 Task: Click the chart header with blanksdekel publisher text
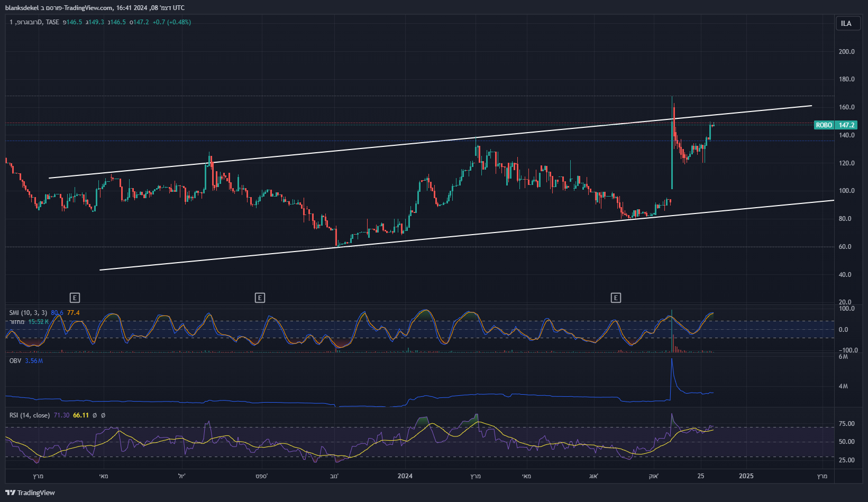tap(95, 7)
